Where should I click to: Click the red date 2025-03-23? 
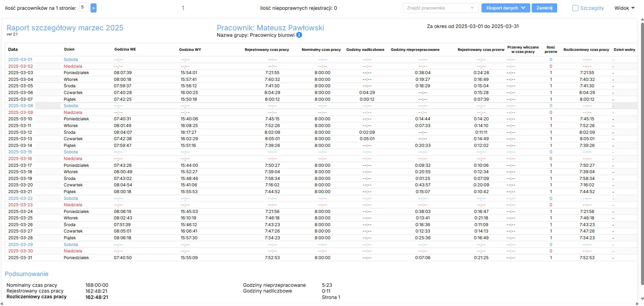coord(21,205)
